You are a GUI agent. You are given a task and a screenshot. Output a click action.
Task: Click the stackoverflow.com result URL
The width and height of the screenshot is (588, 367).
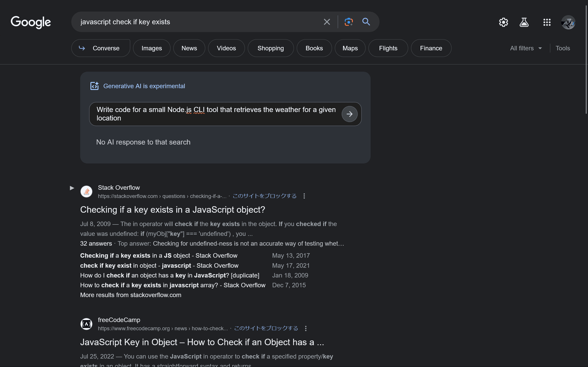162,196
